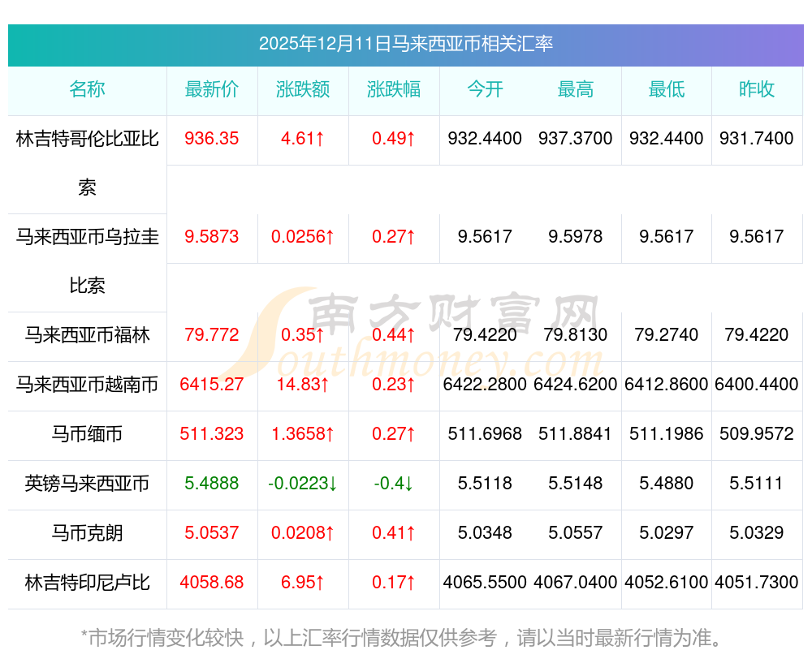Click the 马币缅币 row name

click(87, 434)
